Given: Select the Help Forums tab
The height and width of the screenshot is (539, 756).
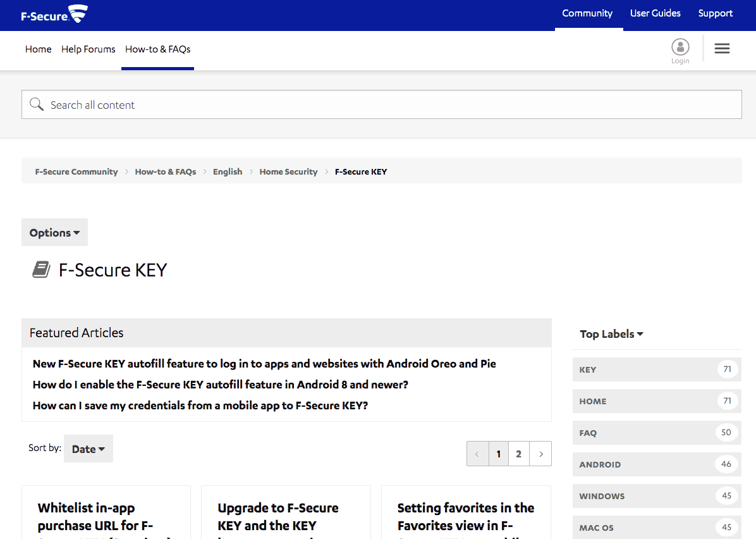Looking at the screenshot, I should 88,49.
